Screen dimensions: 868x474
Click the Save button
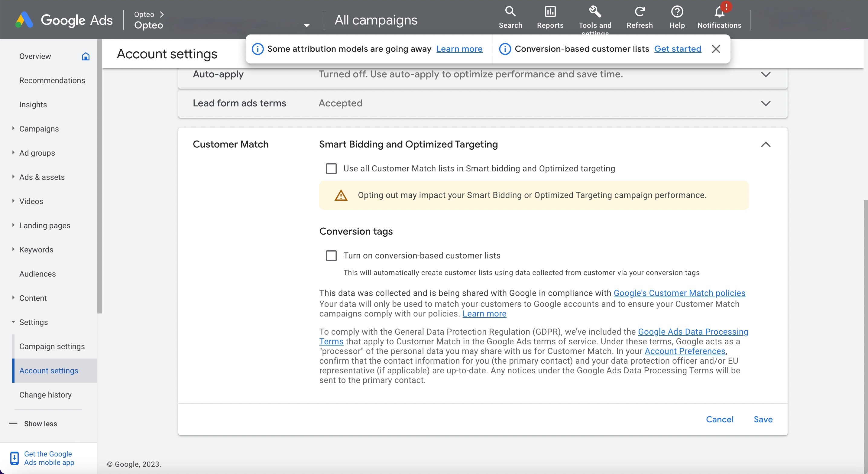(x=763, y=419)
